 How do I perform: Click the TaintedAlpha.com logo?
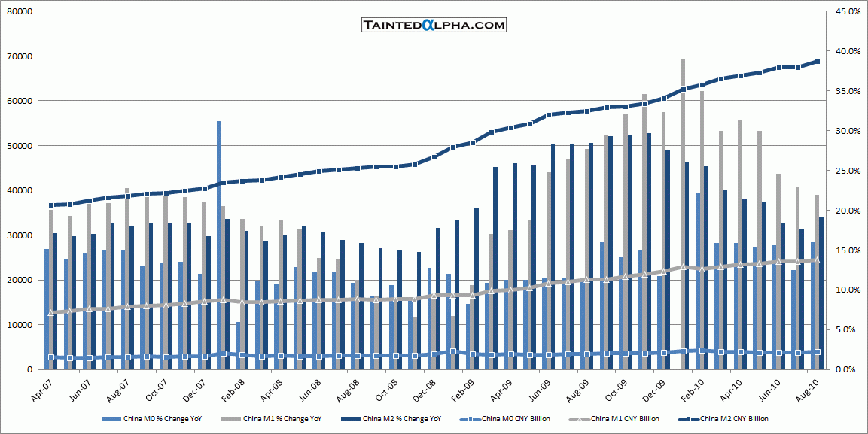click(434, 25)
